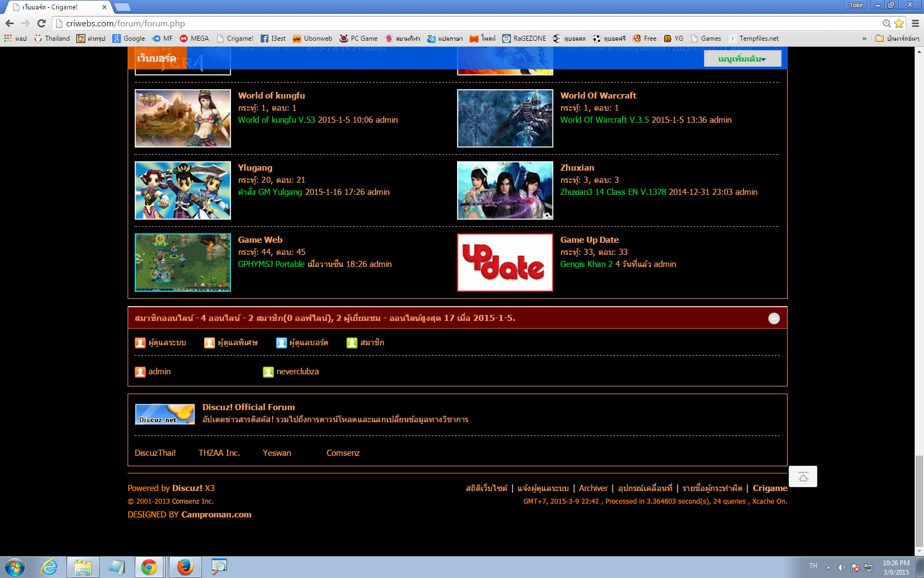Open the GPHYMSJ Portable thread
Screen dimensions: 924x578
click(271, 264)
